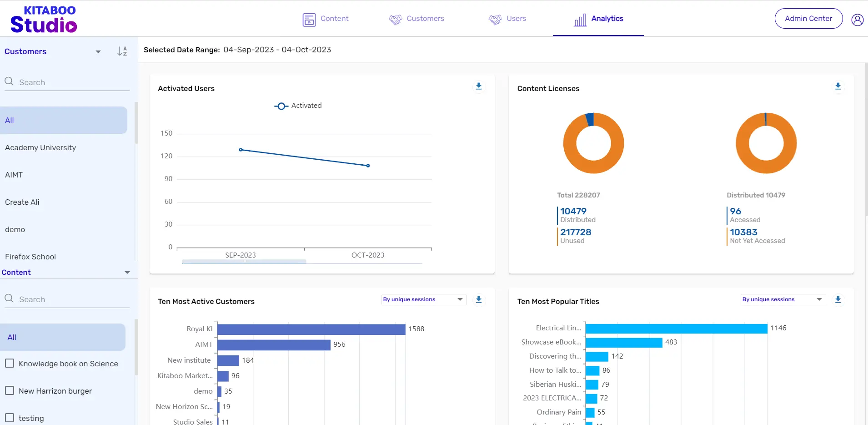
Task: Click the Discovering th... bar showing 142
Action: pyautogui.click(x=597, y=356)
